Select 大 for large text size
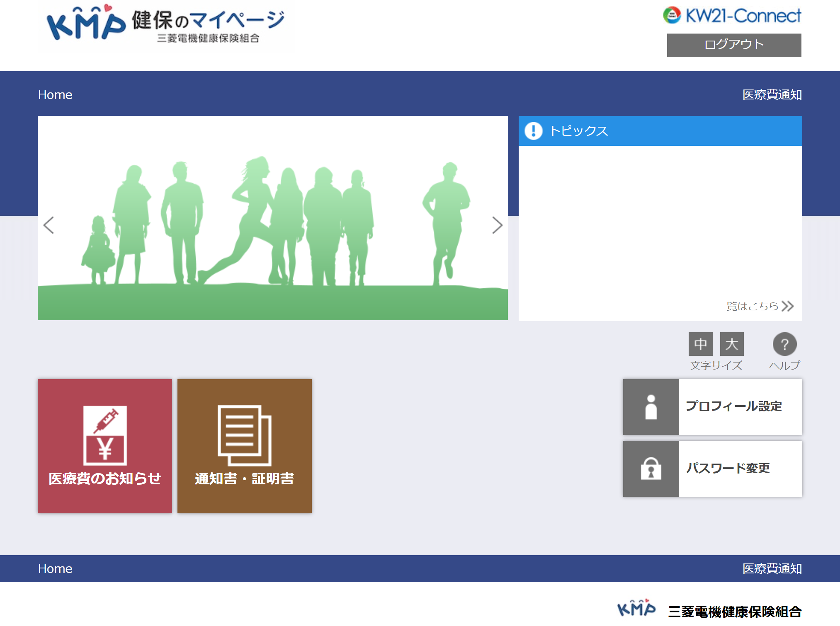 pos(731,344)
